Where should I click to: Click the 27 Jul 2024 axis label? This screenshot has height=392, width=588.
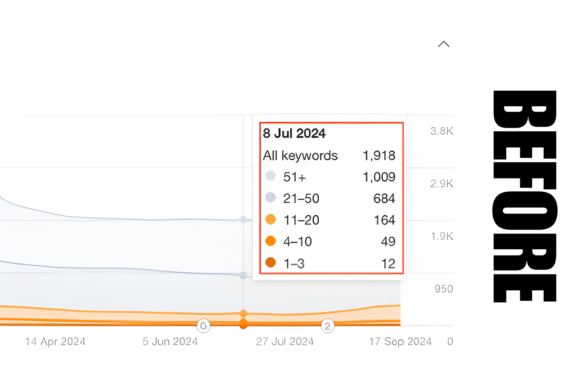285,342
